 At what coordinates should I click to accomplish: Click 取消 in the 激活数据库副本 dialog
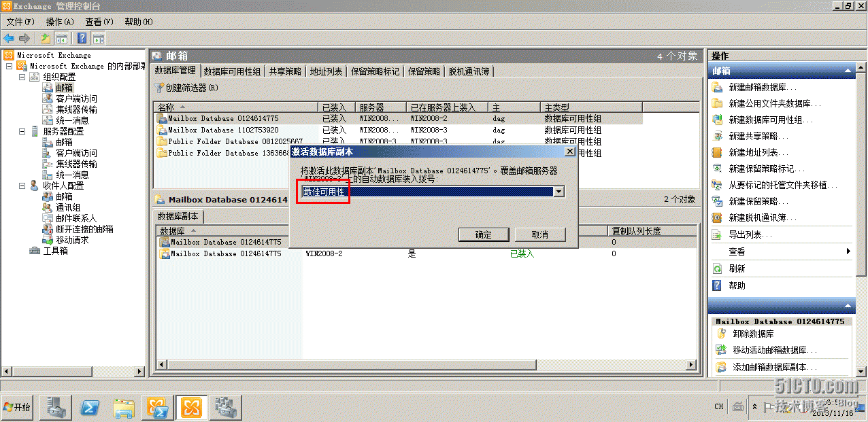pyautogui.click(x=539, y=234)
